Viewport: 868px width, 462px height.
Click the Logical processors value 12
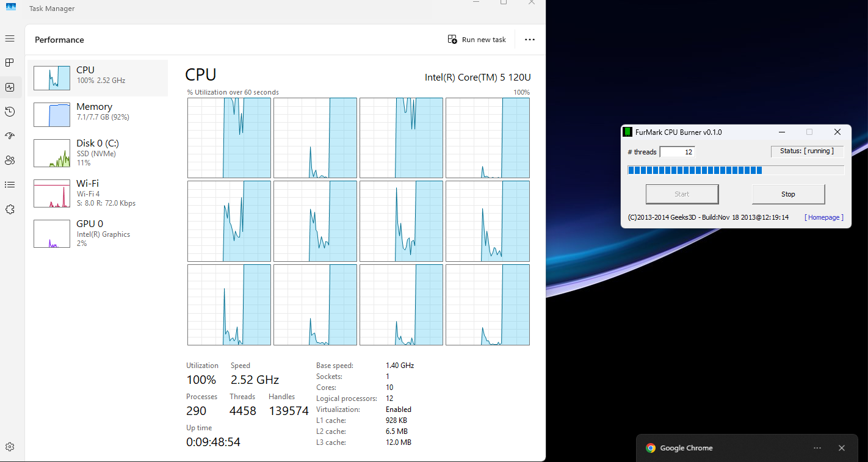389,399
